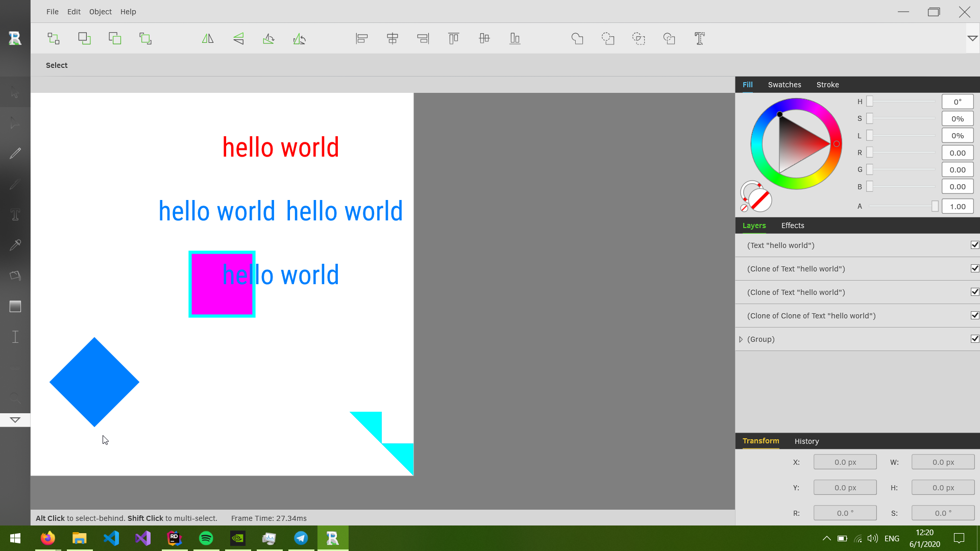Open the History tab
Image resolution: width=980 pixels, height=551 pixels.
[806, 441]
